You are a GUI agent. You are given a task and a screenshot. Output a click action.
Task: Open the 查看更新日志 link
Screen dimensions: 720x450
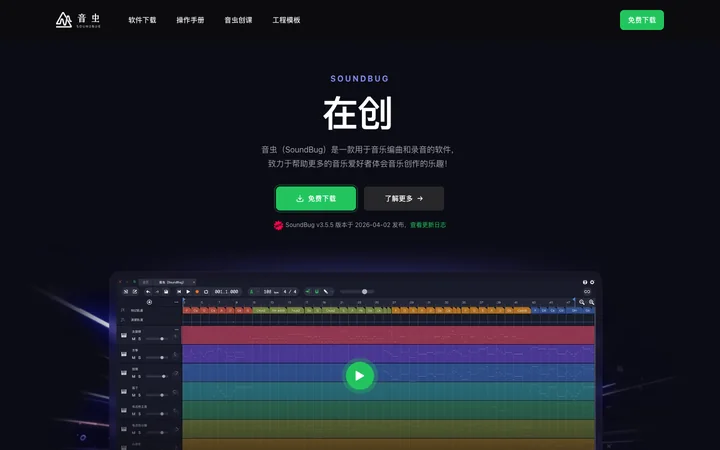(428, 225)
